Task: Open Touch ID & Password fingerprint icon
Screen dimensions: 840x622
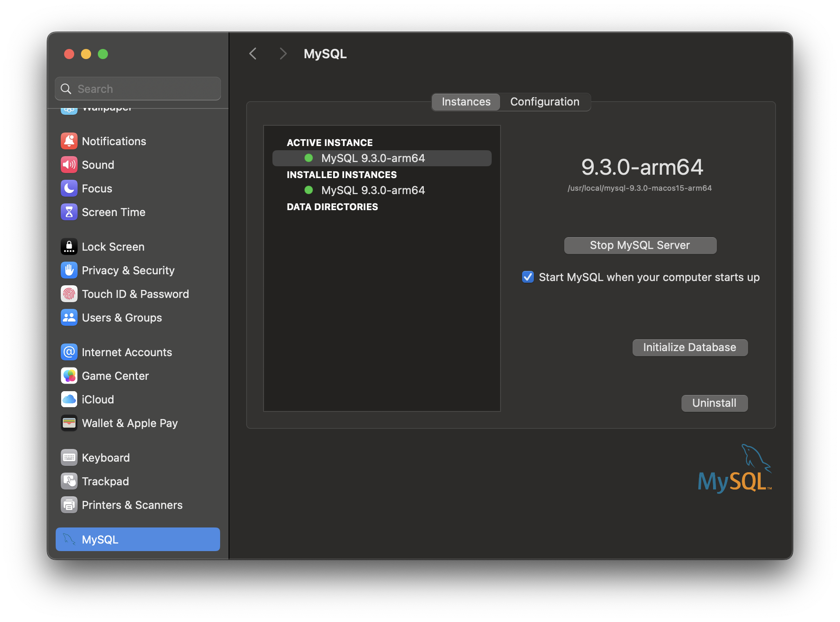Action: coord(69,294)
